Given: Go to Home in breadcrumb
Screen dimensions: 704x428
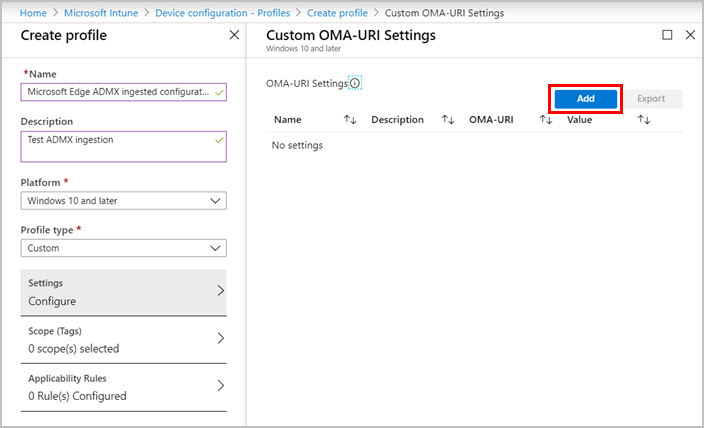Looking at the screenshot, I should [33, 13].
